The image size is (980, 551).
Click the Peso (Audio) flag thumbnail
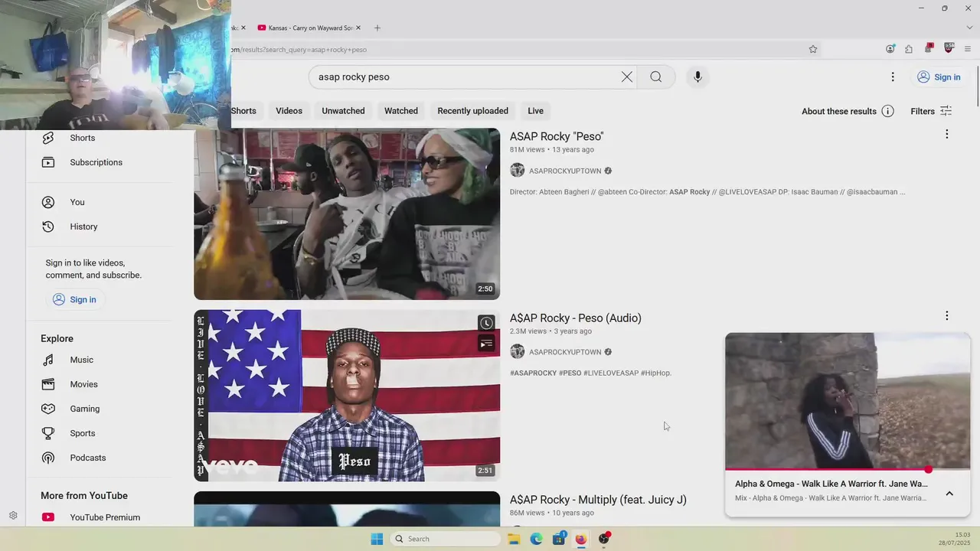(x=347, y=395)
